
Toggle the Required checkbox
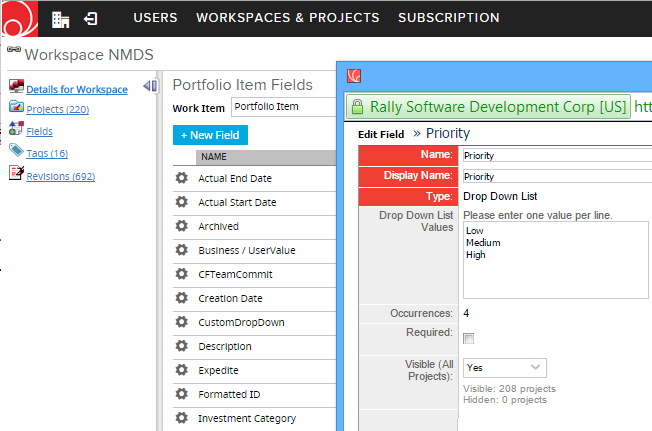[469, 339]
